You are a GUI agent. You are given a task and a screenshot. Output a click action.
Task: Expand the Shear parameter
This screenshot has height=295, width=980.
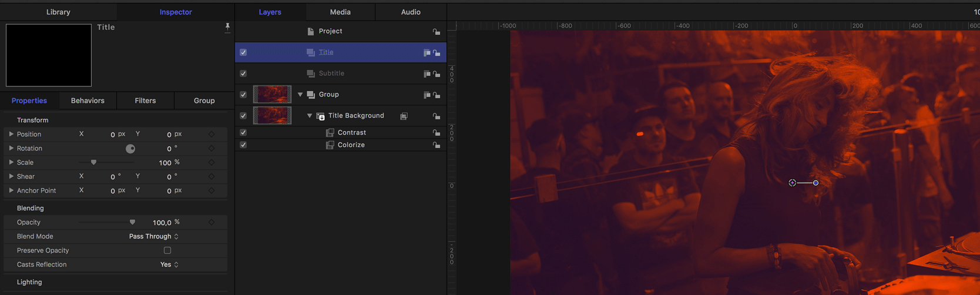point(11,176)
